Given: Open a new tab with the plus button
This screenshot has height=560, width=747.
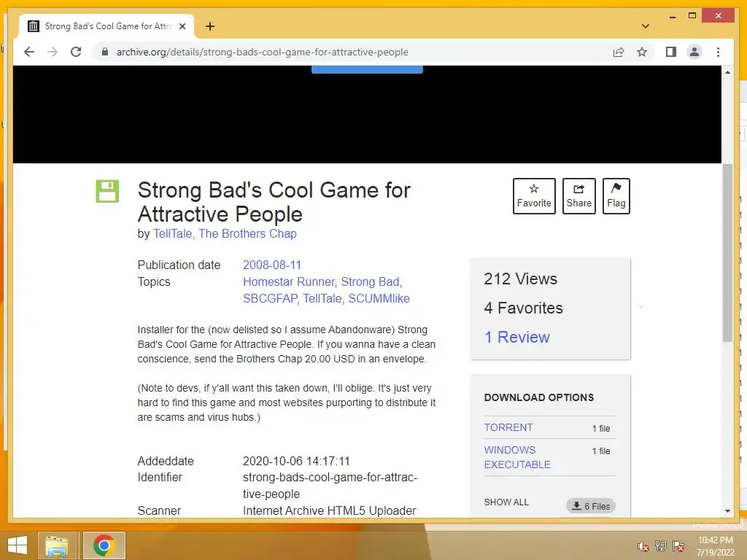Looking at the screenshot, I should 209,26.
